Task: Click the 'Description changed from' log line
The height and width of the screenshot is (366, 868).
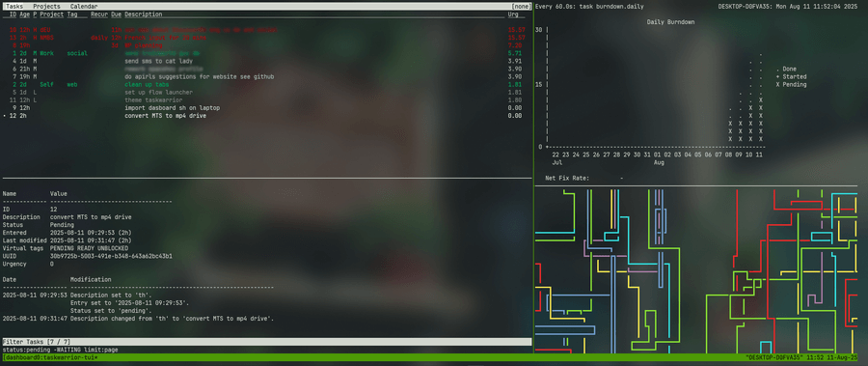Action: click(x=172, y=319)
